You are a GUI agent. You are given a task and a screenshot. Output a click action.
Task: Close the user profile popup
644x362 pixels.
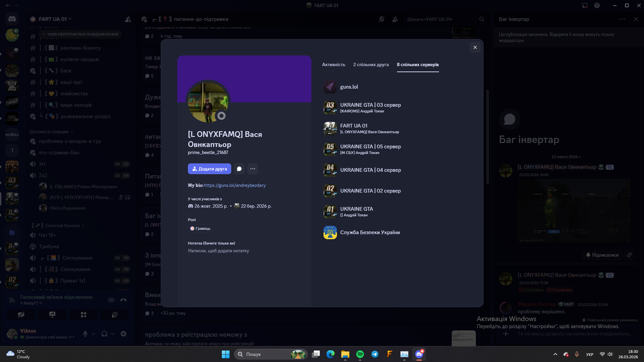(475, 47)
